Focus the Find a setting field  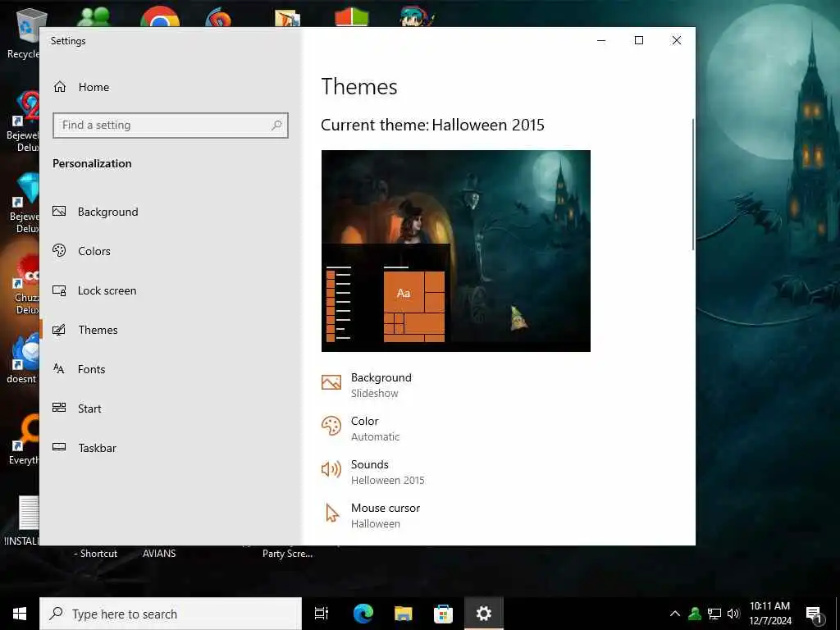171,126
